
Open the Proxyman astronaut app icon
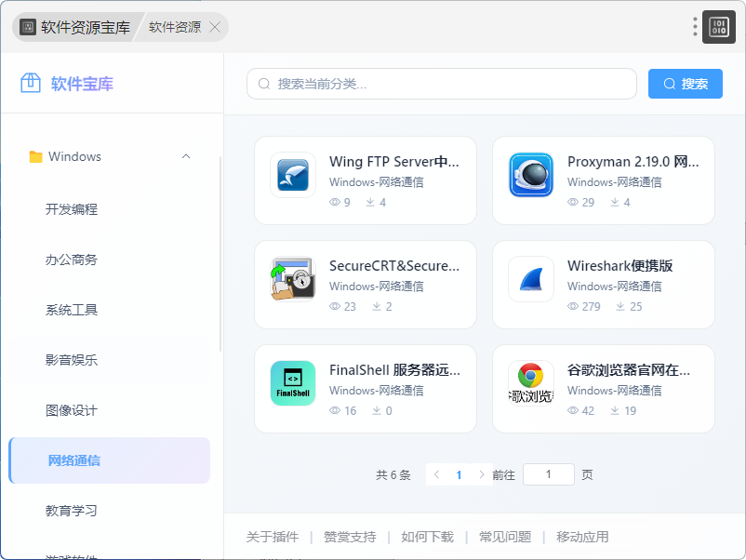531,175
